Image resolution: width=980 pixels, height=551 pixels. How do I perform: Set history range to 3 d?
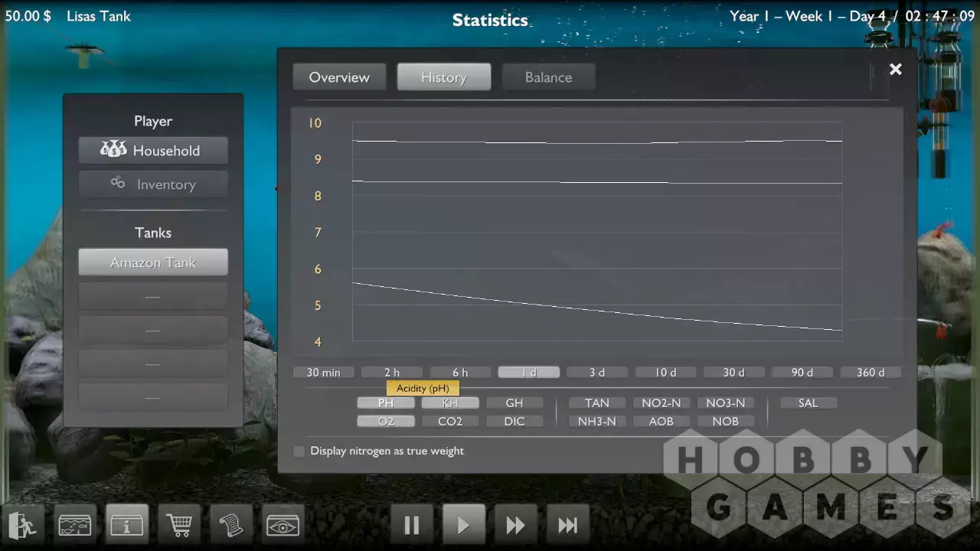pos(597,373)
